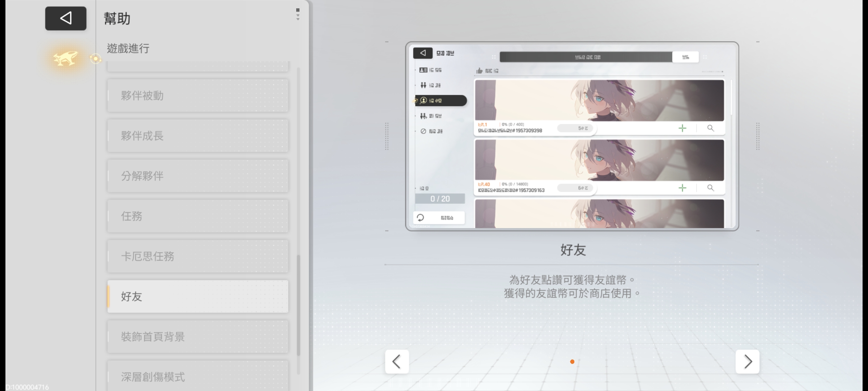Expand the 遊戲進行 section header

(x=128, y=49)
